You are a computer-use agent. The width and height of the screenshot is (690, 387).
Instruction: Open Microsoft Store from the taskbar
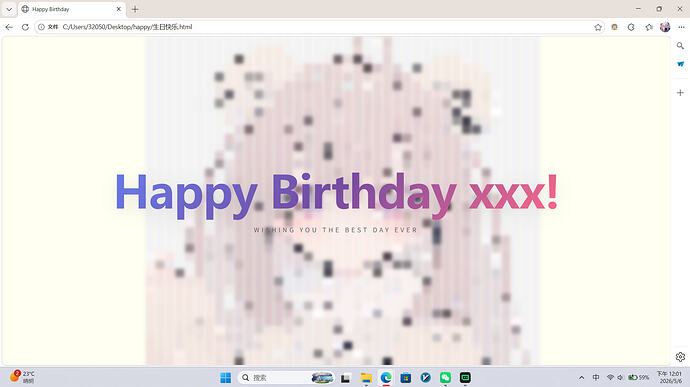click(x=406, y=378)
